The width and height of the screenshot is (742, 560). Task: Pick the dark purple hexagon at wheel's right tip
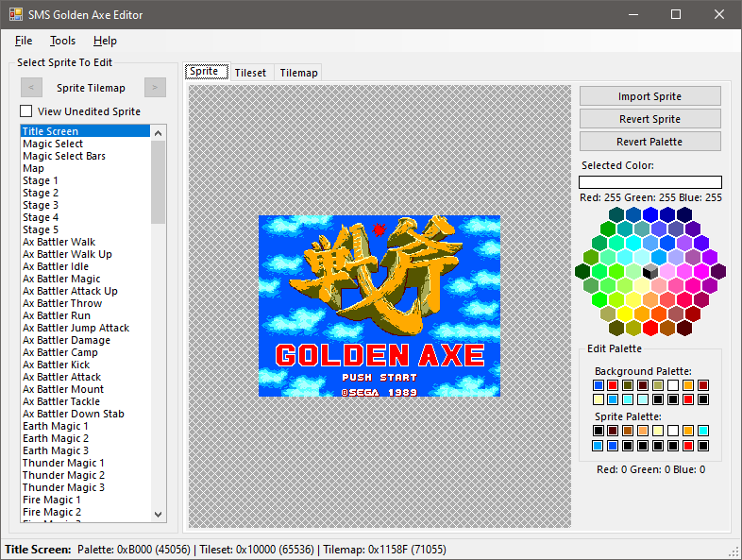tap(717, 271)
